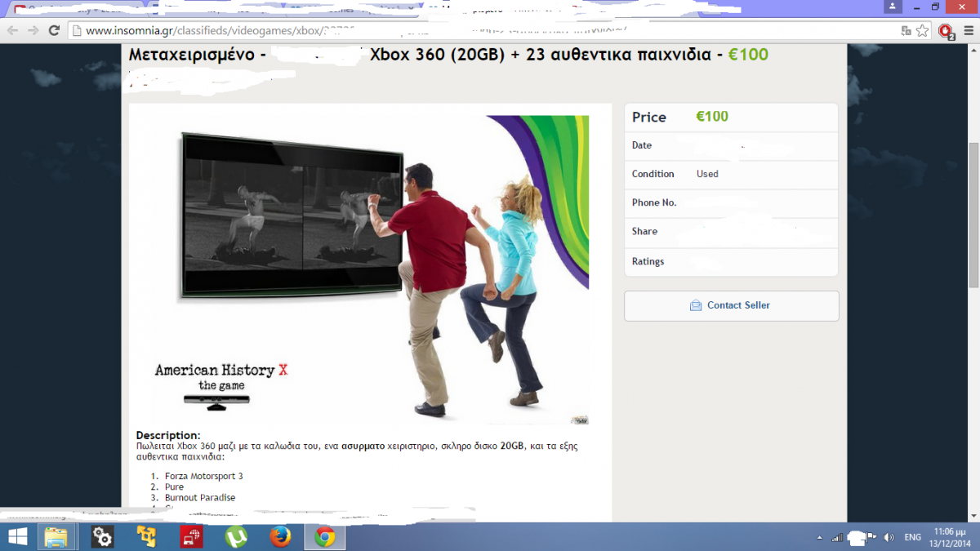The width and height of the screenshot is (980, 551).
Task: Bookmark this page with the star icon
Action: (922, 31)
